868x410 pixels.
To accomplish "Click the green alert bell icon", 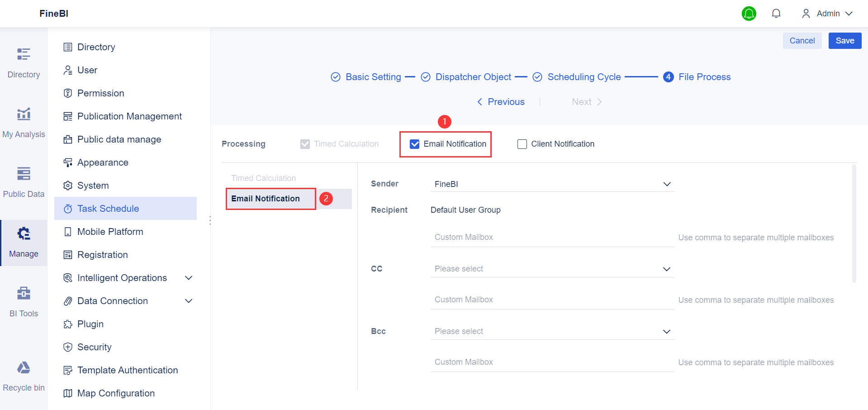I will pos(749,14).
